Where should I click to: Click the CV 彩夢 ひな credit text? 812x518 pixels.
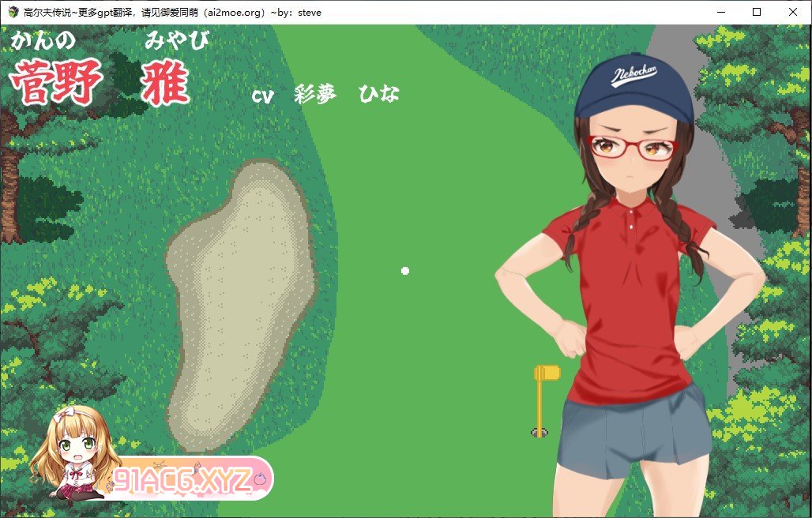(x=325, y=95)
